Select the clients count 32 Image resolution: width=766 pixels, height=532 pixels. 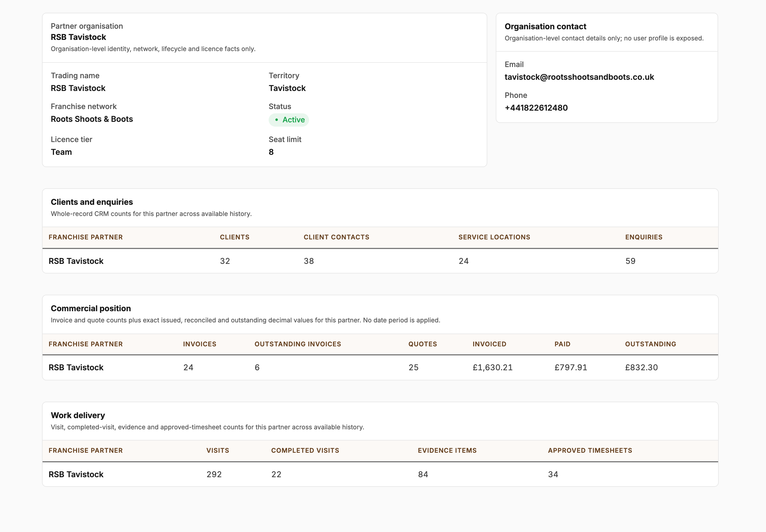225,261
